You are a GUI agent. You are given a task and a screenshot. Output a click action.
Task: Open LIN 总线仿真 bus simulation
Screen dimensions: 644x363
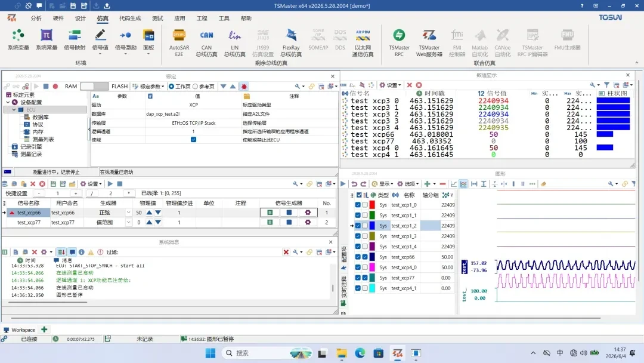[x=234, y=42]
